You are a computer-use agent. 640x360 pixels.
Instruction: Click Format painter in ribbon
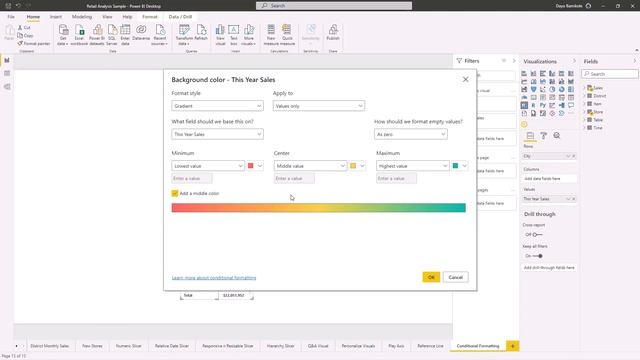[33, 43]
